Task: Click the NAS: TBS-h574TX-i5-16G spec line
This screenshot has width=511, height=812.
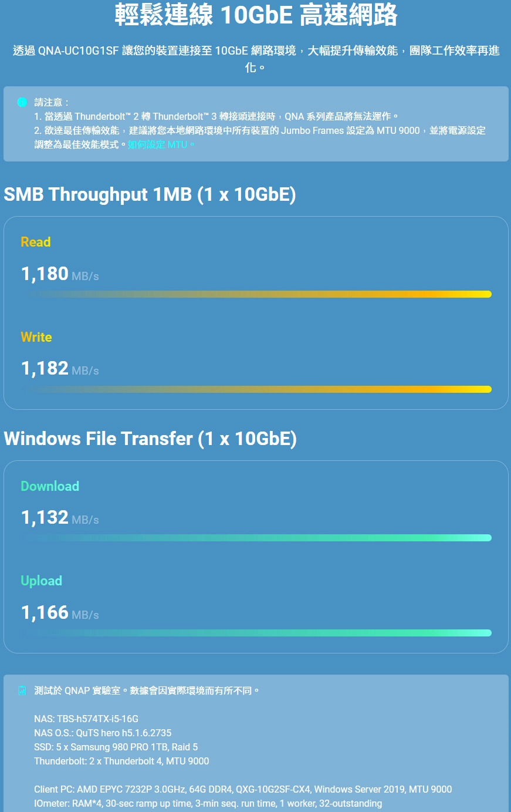Action: click(86, 719)
